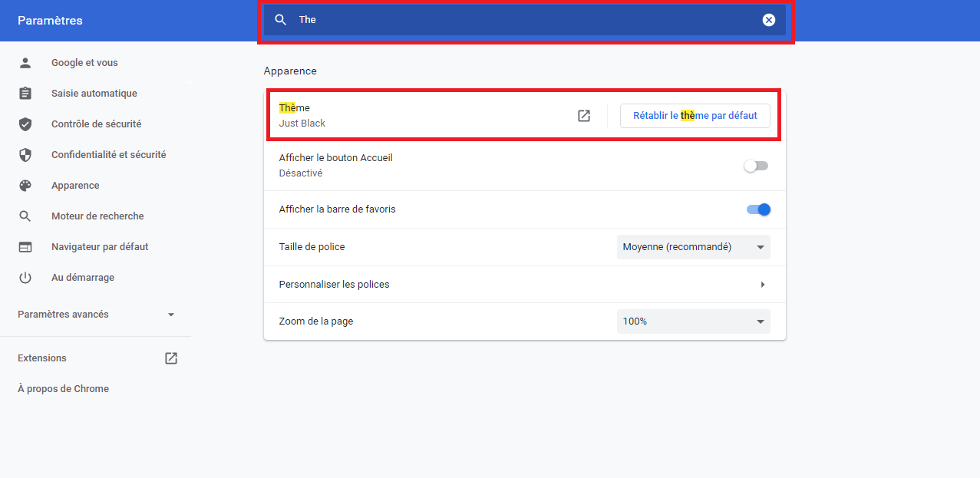The height and width of the screenshot is (478, 980).
Task: Click the power icon for Au démarrage
Action: point(25,278)
